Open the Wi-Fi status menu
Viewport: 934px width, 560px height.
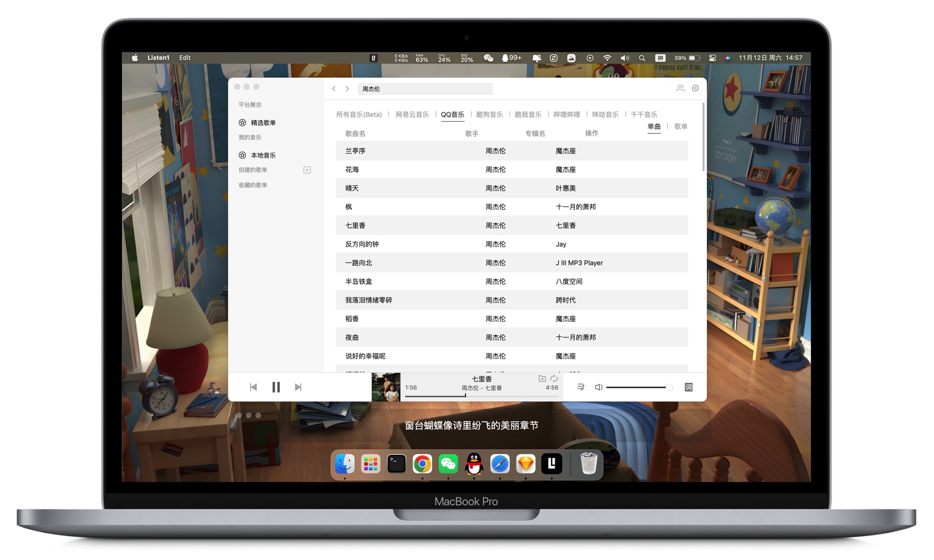[607, 58]
